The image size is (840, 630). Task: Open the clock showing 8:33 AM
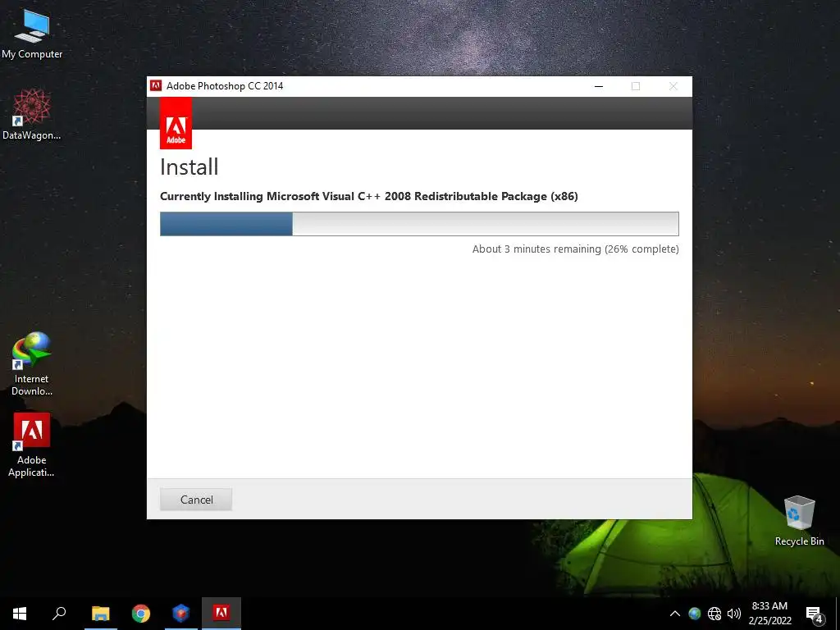coord(769,614)
